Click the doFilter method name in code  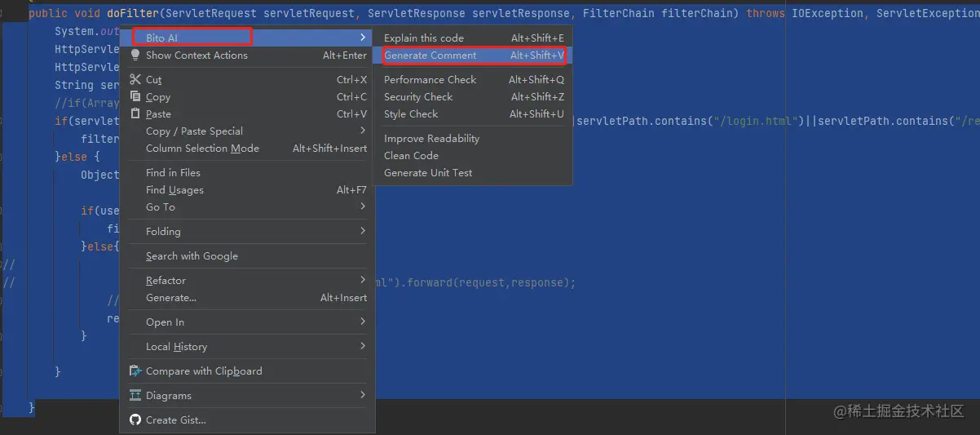[133, 13]
